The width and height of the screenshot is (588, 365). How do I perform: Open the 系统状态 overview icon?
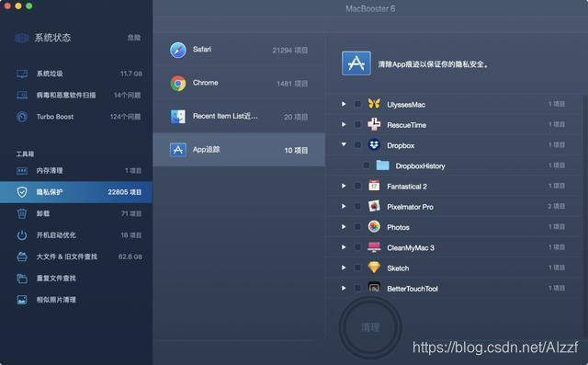[22, 38]
